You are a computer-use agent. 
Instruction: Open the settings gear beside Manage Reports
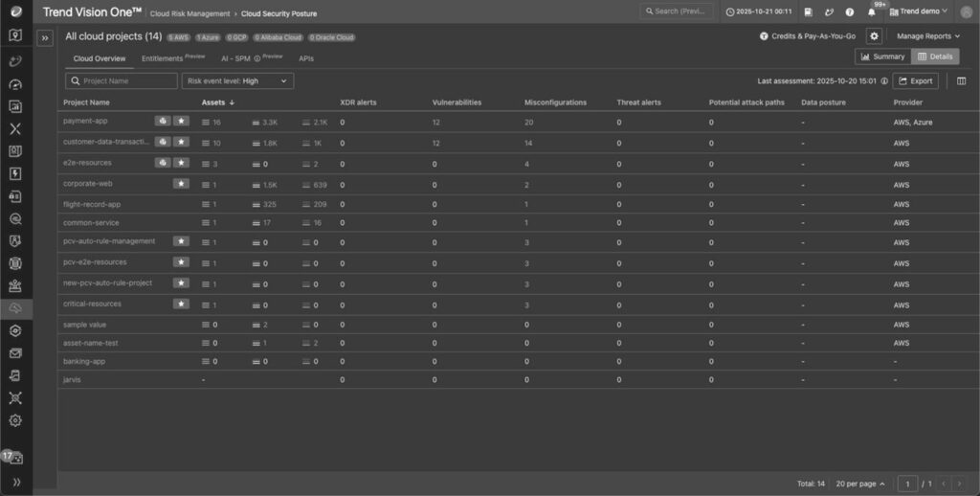(874, 36)
